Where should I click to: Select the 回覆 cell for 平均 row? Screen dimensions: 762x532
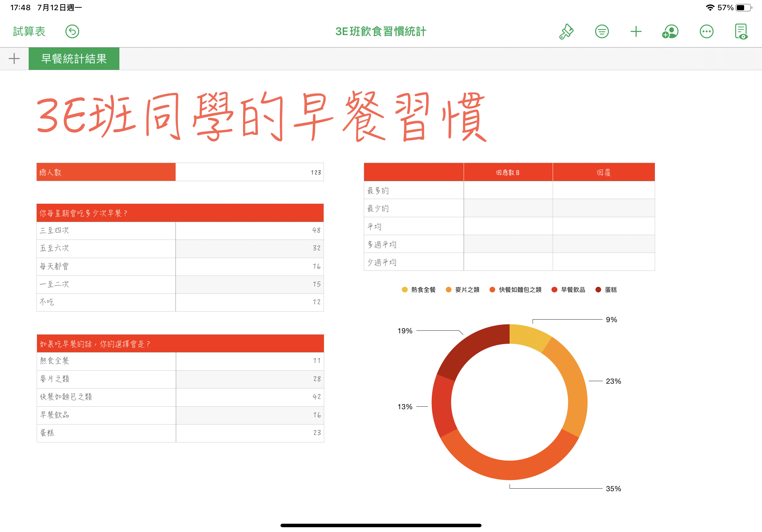click(x=603, y=226)
